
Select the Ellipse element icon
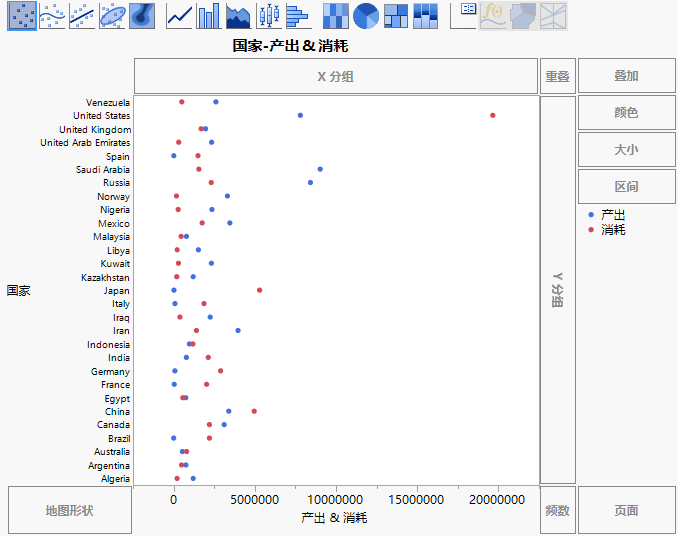coord(112,15)
